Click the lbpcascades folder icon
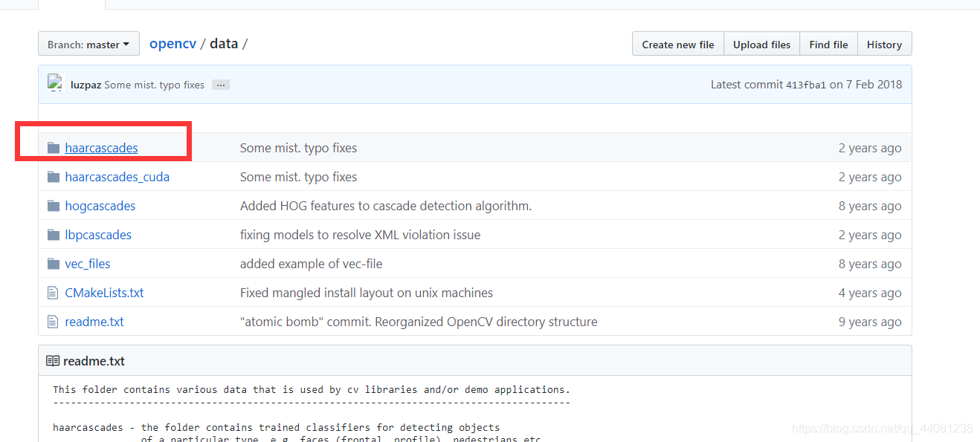The height and width of the screenshot is (442, 980). point(53,235)
